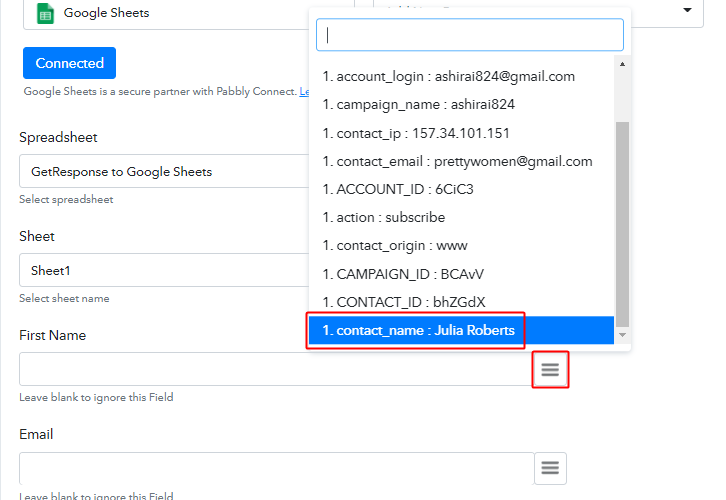Screen dimensions: 726x500
Task: Click scrollbar down arrow in dropdown list
Action: (622, 335)
